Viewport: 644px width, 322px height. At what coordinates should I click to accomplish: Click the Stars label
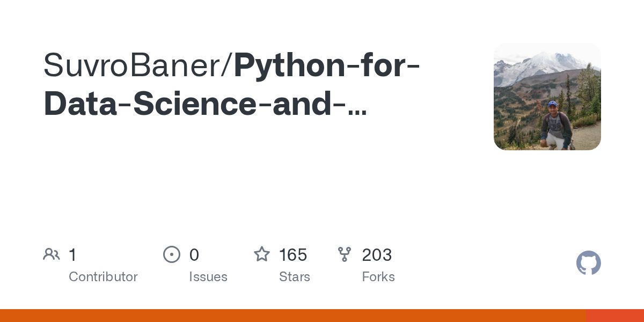click(294, 277)
